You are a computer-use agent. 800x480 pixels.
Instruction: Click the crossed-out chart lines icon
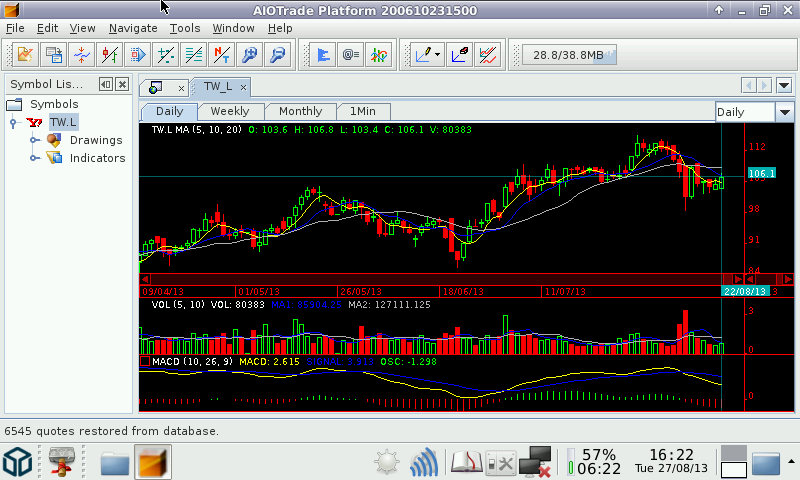[x=488, y=54]
